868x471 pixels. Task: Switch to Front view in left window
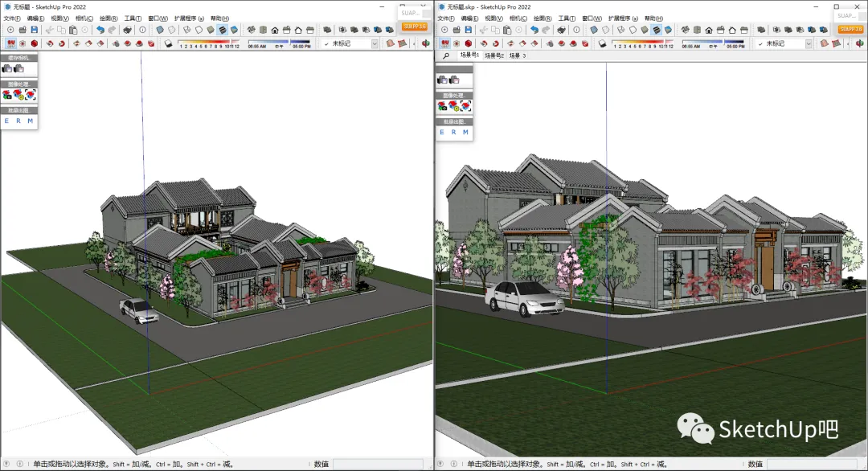[275, 30]
